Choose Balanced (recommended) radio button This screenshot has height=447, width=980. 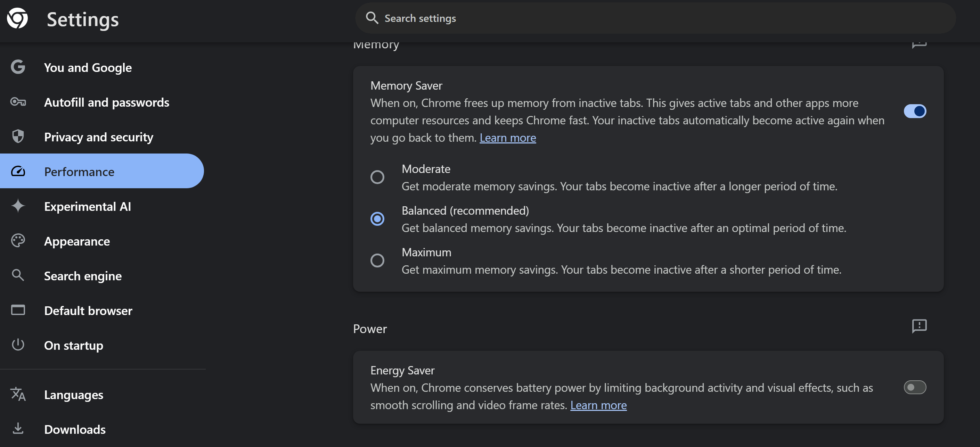(377, 218)
